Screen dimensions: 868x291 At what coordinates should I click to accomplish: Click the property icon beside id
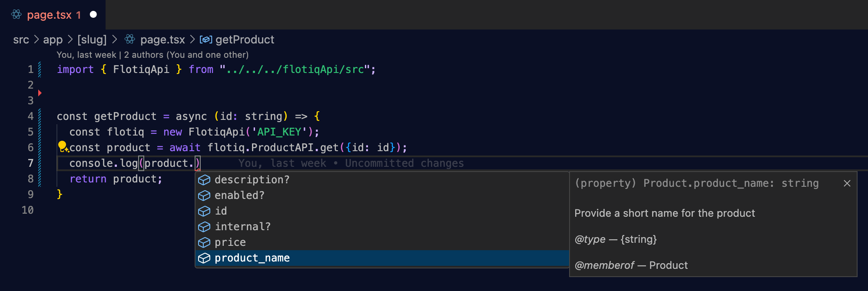(204, 211)
